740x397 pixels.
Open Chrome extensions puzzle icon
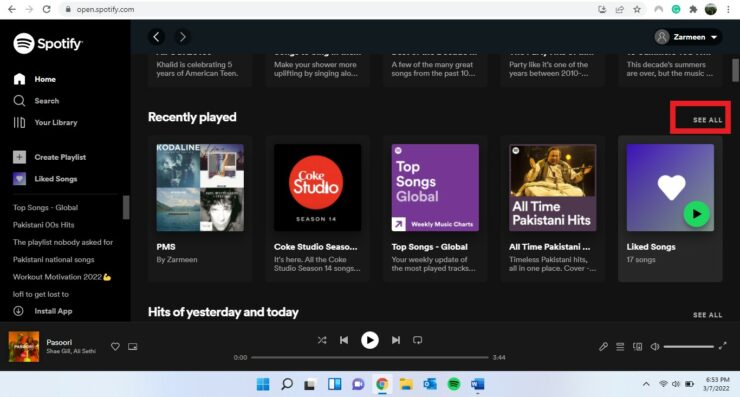(693, 9)
